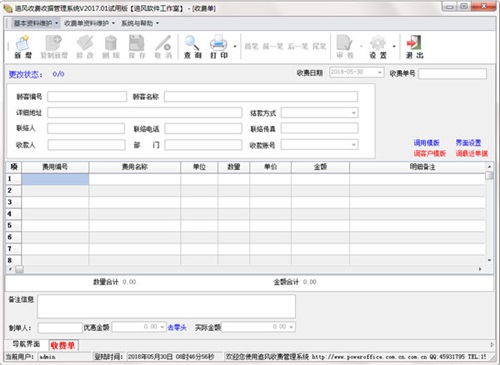This screenshot has width=500, height=365.
Task: Focus the 部门 input field
Action: (203, 145)
